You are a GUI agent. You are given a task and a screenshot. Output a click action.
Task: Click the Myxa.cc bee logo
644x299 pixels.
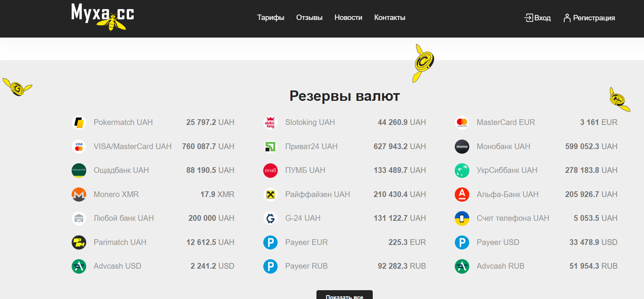pos(103,17)
